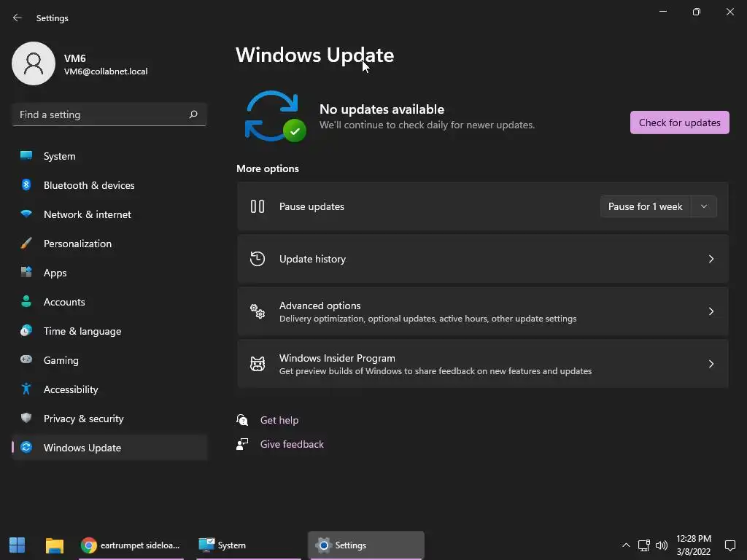Click the Apps icon in sidebar
The image size is (747, 560).
pos(26,273)
